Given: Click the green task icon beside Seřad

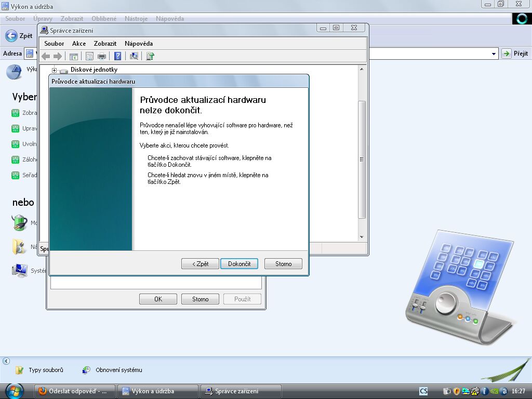Looking at the screenshot, I should 15,175.
